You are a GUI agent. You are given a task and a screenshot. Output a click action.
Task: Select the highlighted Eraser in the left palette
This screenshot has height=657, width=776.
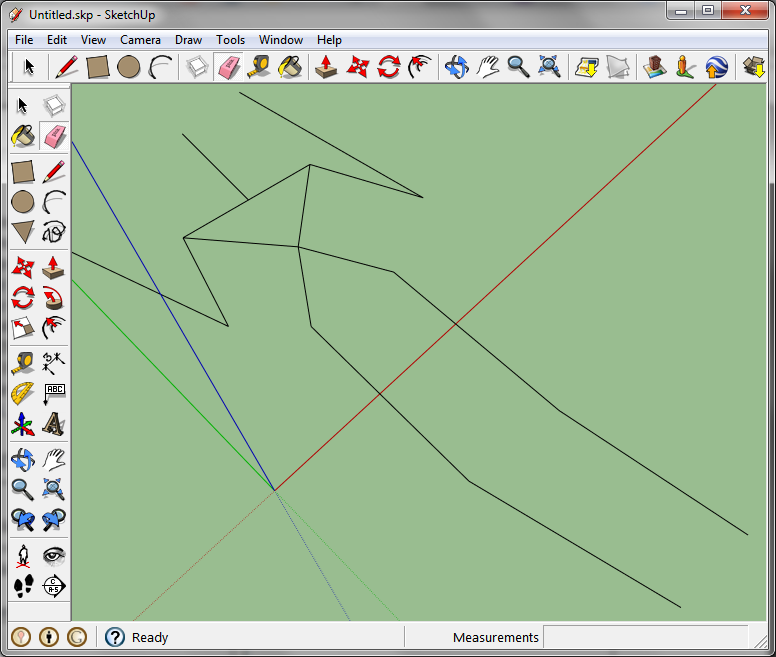click(x=54, y=136)
